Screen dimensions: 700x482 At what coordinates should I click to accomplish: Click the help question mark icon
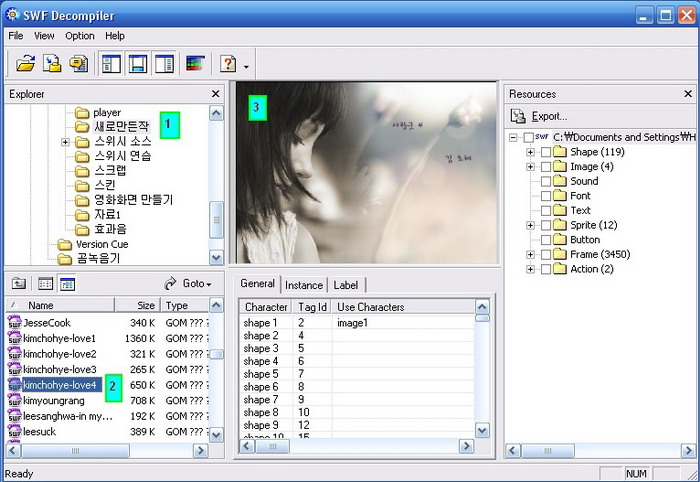point(228,64)
